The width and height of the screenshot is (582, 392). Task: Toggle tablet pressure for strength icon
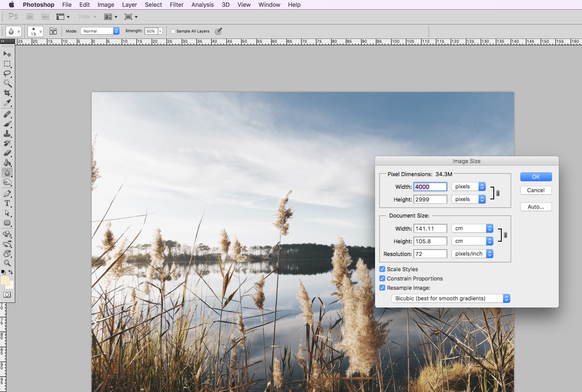pyautogui.click(x=218, y=31)
